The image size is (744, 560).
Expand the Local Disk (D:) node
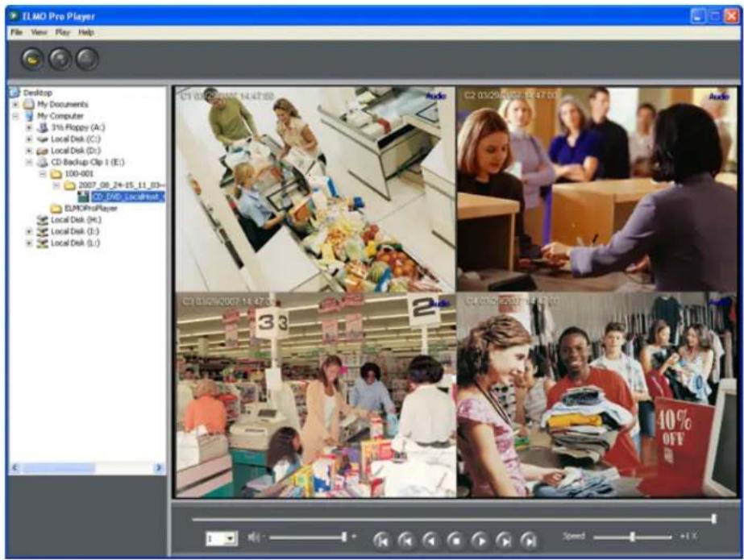[x=29, y=151]
